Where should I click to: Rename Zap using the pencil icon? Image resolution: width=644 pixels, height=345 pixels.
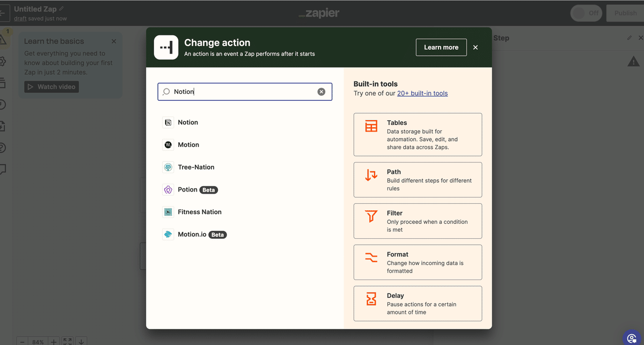click(x=61, y=9)
